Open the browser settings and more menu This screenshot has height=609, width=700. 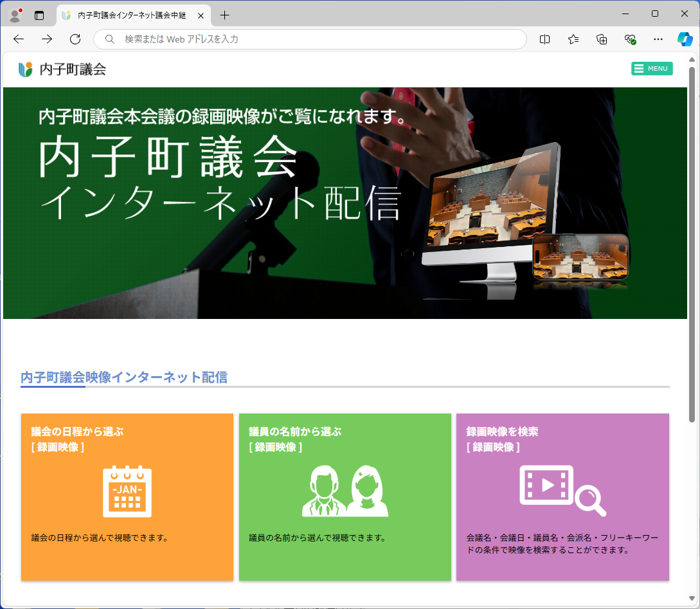tap(658, 39)
